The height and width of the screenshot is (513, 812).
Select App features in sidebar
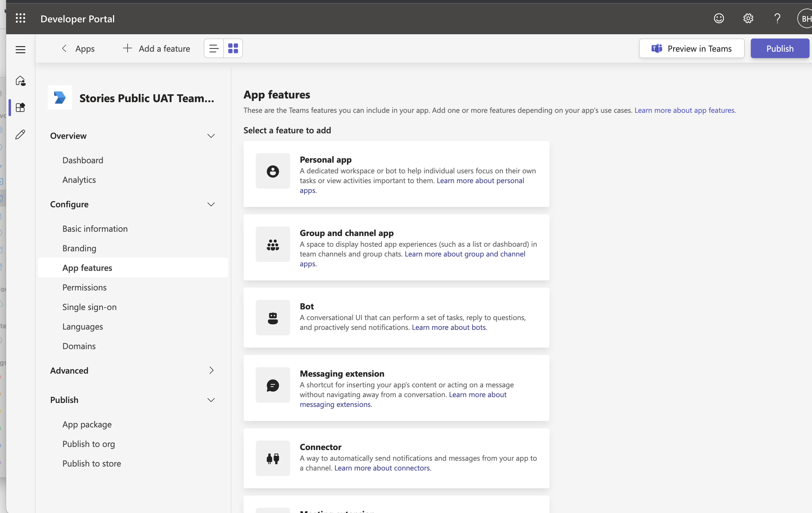click(133, 268)
